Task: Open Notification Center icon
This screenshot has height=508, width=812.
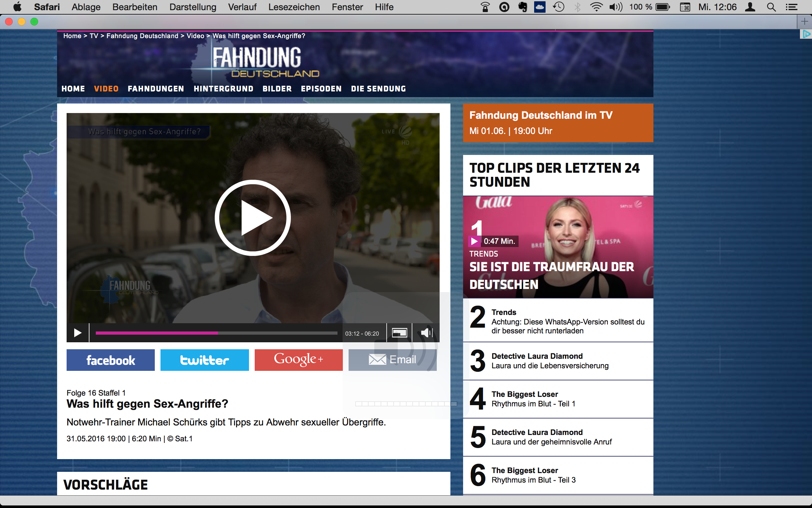Action: coord(791,7)
